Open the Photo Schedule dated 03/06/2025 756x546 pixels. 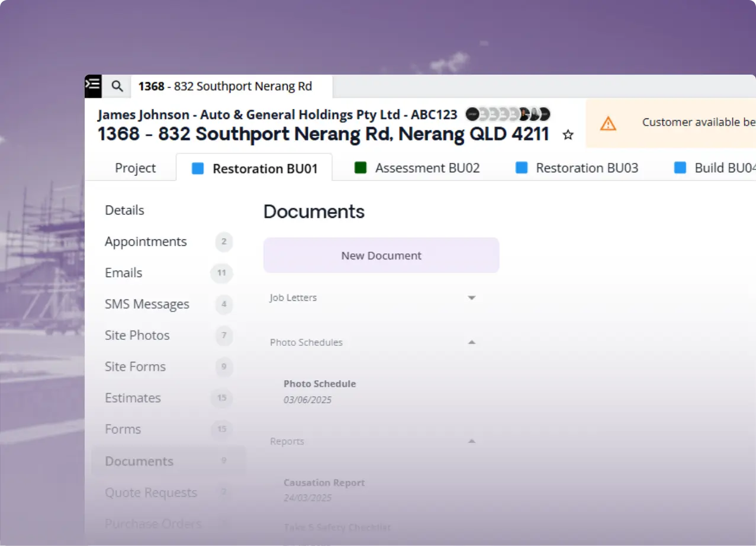click(320, 384)
